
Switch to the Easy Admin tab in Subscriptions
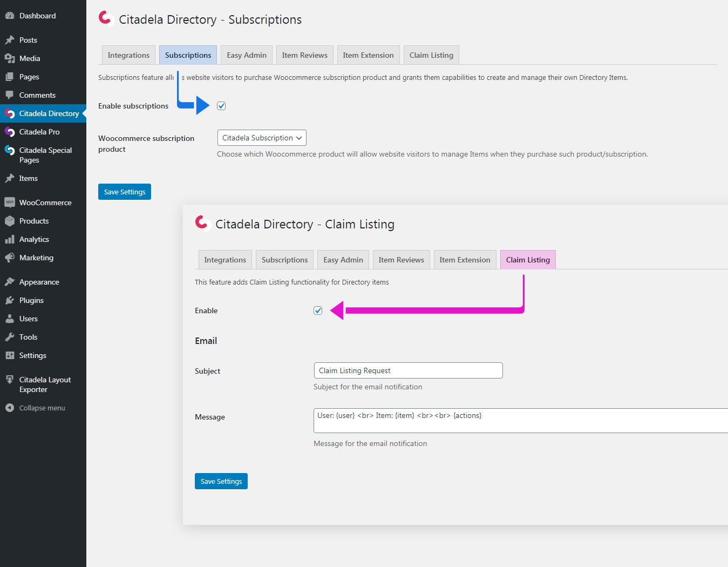(x=247, y=55)
